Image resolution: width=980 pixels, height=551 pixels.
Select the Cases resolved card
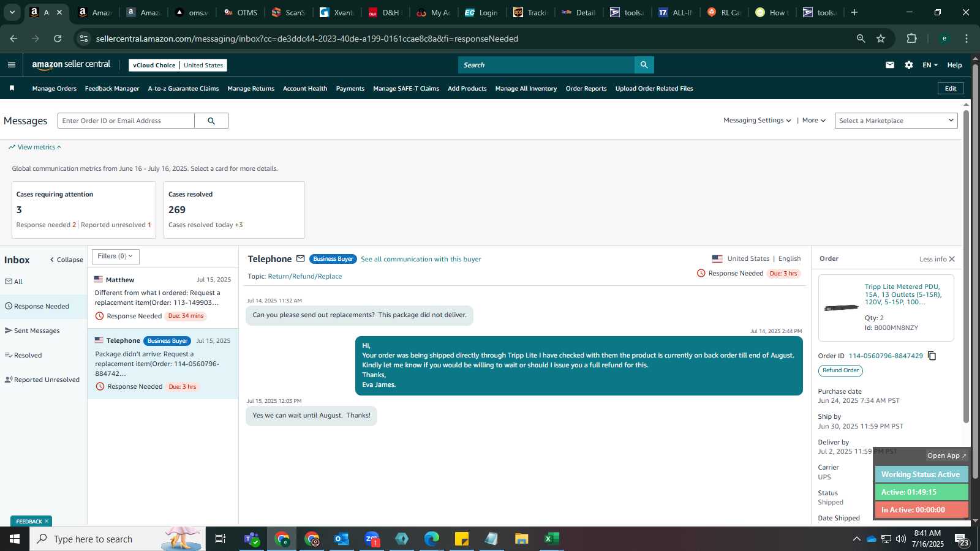[x=234, y=210]
